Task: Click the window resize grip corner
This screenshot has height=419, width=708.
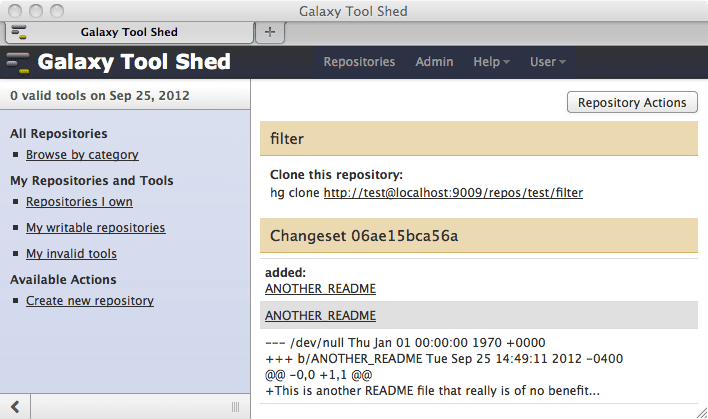Action: pos(698,410)
